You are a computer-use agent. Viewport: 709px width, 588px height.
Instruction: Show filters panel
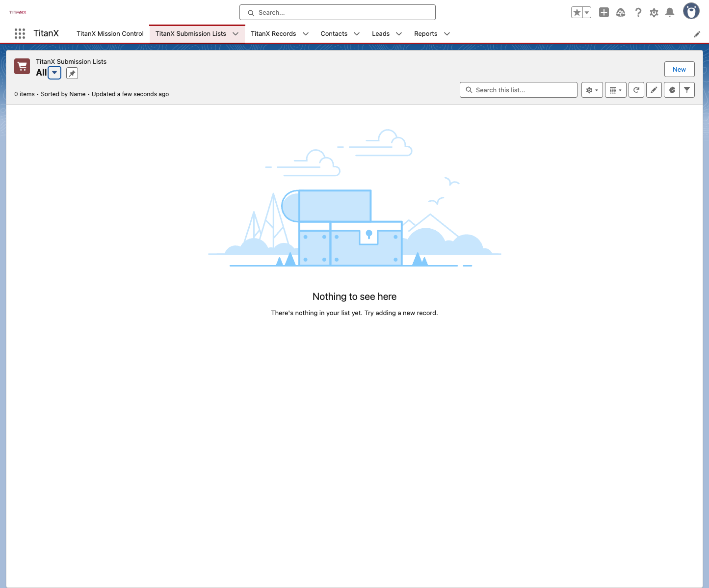tap(687, 90)
